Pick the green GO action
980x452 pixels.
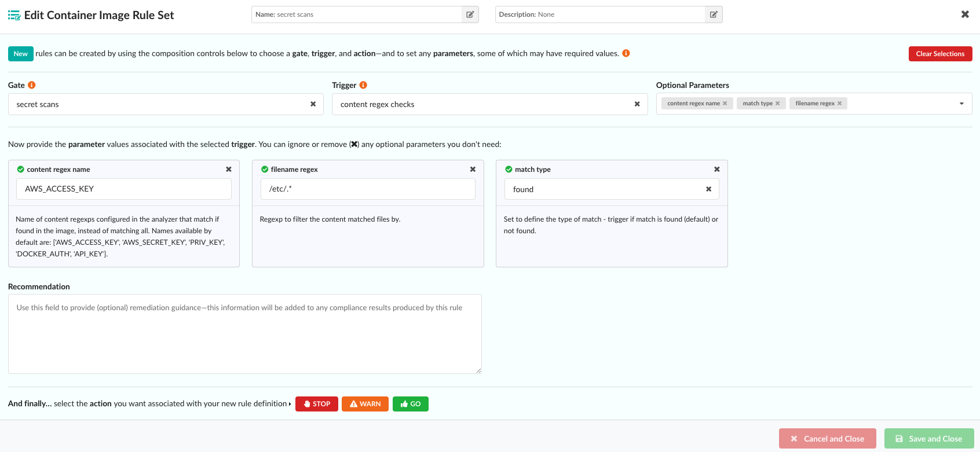click(x=410, y=404)
